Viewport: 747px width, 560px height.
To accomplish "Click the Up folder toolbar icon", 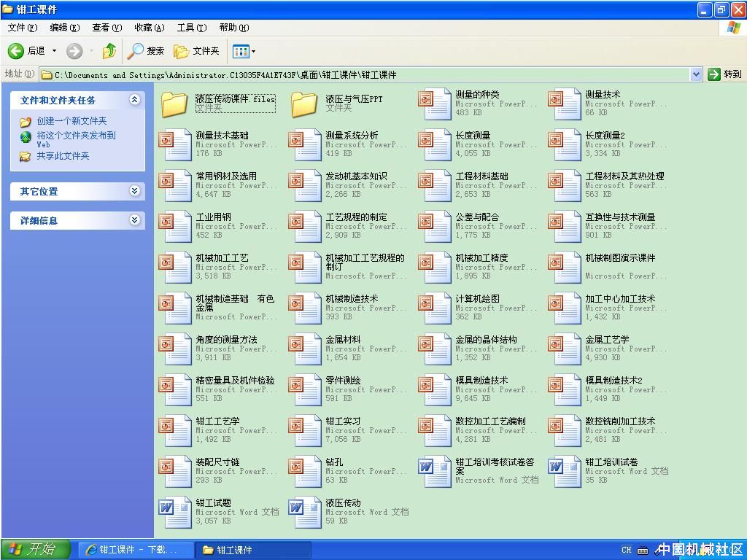I will tap(109, 51).
